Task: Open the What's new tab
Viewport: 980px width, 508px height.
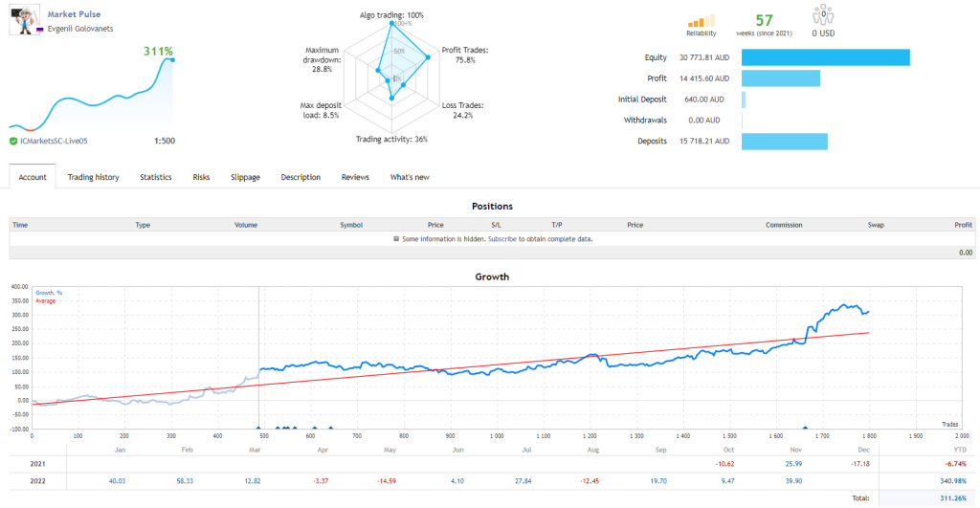Action: point(410,177)
